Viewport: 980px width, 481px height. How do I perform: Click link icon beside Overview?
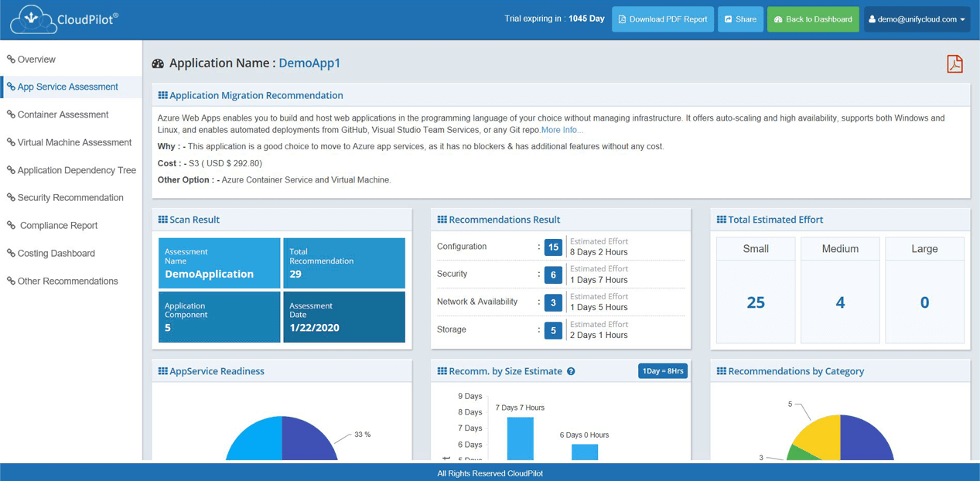[x=11, y=59]
